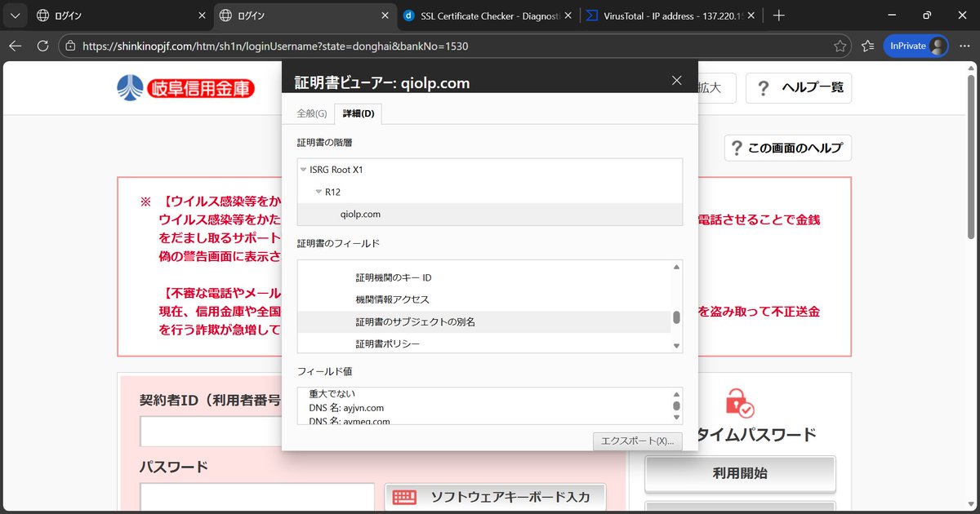
Task: Collapse the R12 certificate node
Action: [x=318, y=191]
